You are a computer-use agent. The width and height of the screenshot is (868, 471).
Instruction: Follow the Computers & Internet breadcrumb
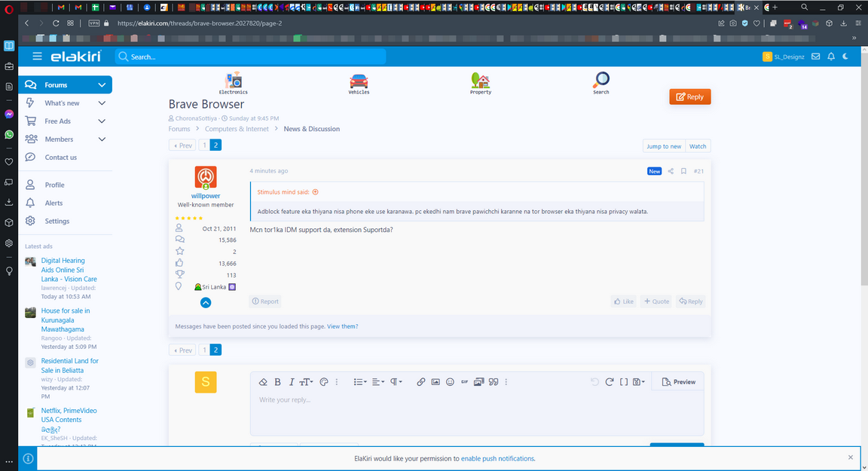(x=237, y=129)
